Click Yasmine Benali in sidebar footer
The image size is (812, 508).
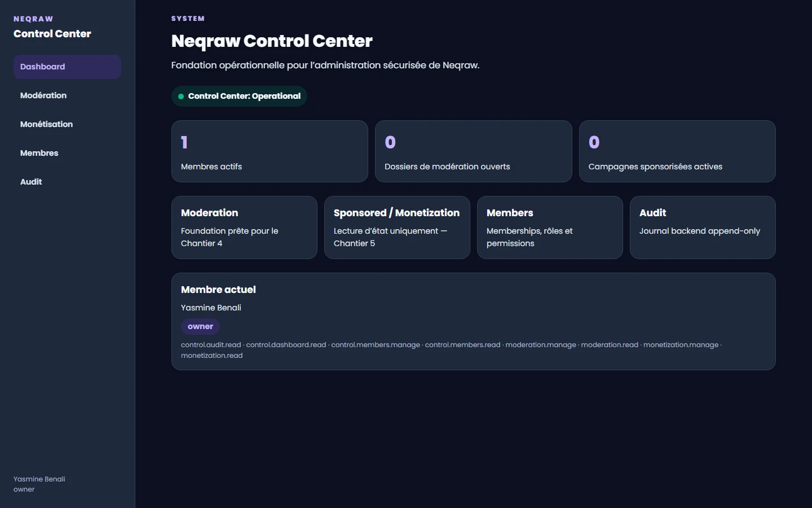pos(39,479)
